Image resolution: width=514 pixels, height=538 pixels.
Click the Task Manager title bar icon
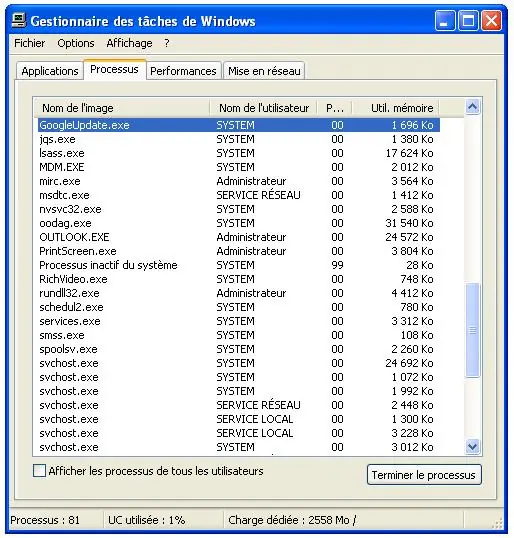click(19, 20)
